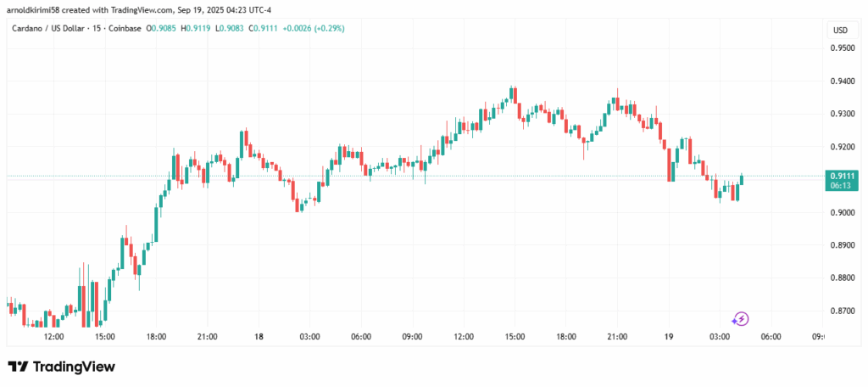
Task: Click the 09:00 time axis label
Action: coord(412,337)
